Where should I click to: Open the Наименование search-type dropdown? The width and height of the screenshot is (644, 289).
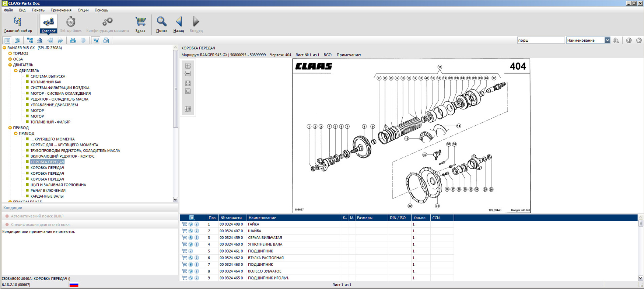click(607, 40)
